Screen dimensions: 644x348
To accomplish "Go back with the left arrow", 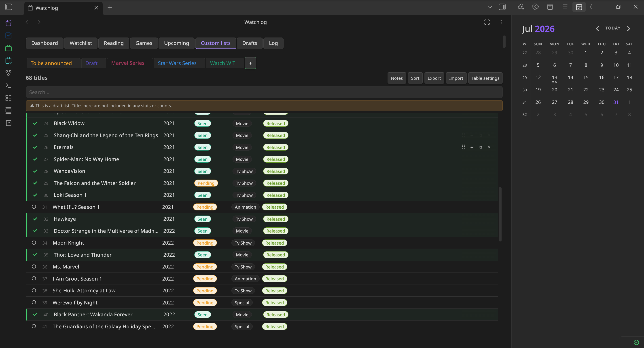I will (28, 22).
